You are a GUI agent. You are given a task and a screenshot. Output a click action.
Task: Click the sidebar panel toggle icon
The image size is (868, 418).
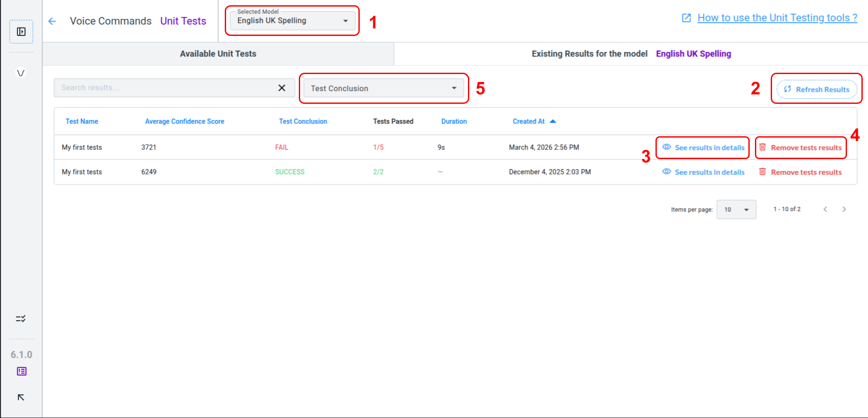tap(21, 32)
